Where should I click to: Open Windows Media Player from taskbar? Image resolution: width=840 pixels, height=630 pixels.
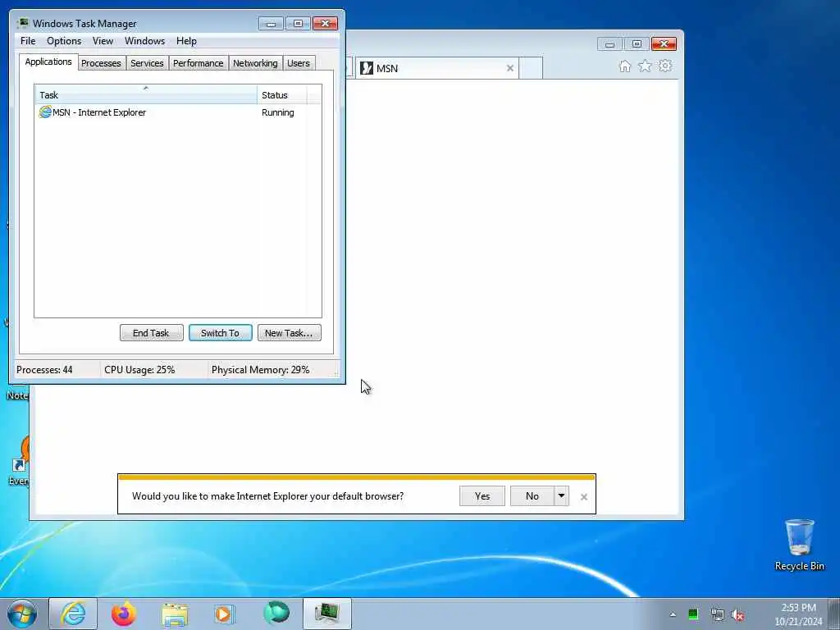(224, 614)
